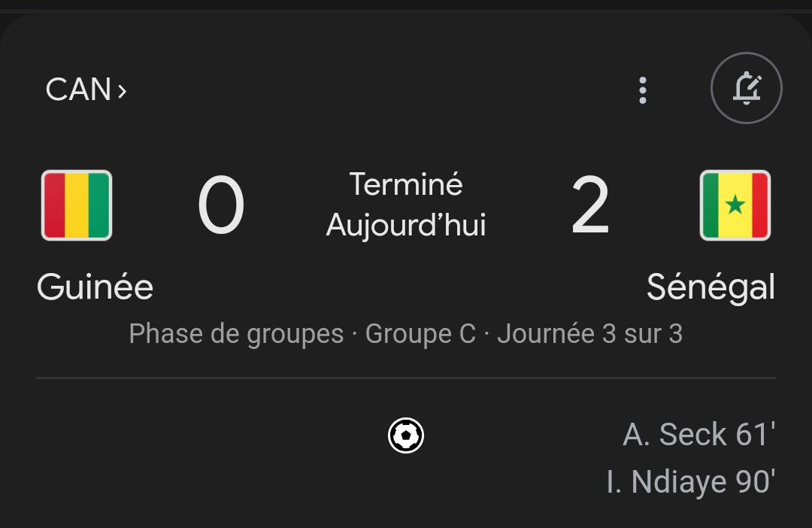Select the Sénégal team name

click(x=710, y=287)
